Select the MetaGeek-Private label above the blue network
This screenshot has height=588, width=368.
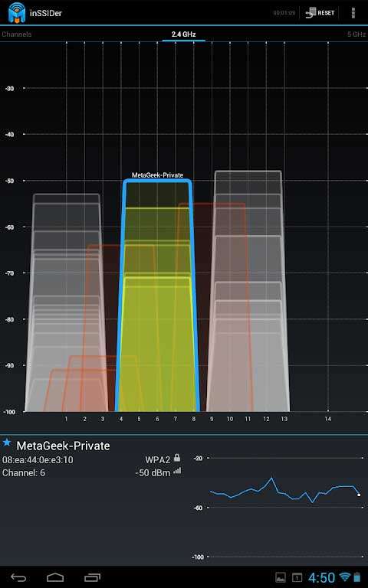(157, 175)
